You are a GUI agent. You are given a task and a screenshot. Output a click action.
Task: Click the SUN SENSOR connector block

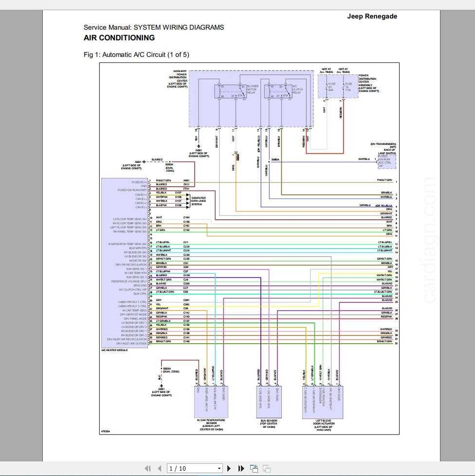(269, 402)
